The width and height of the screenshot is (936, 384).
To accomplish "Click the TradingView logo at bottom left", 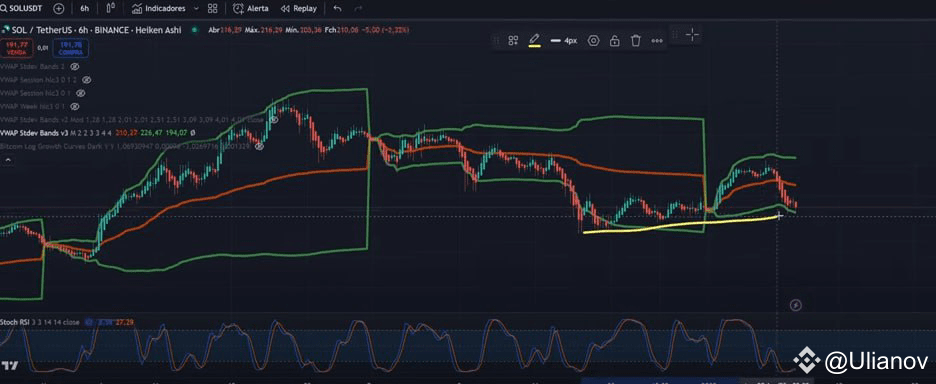I will [x=10, y=365].
